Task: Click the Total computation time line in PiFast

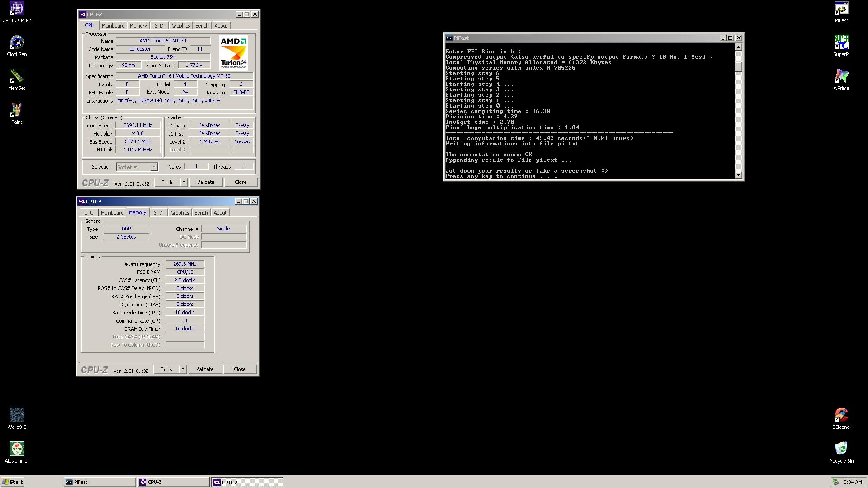Action: 539,138
